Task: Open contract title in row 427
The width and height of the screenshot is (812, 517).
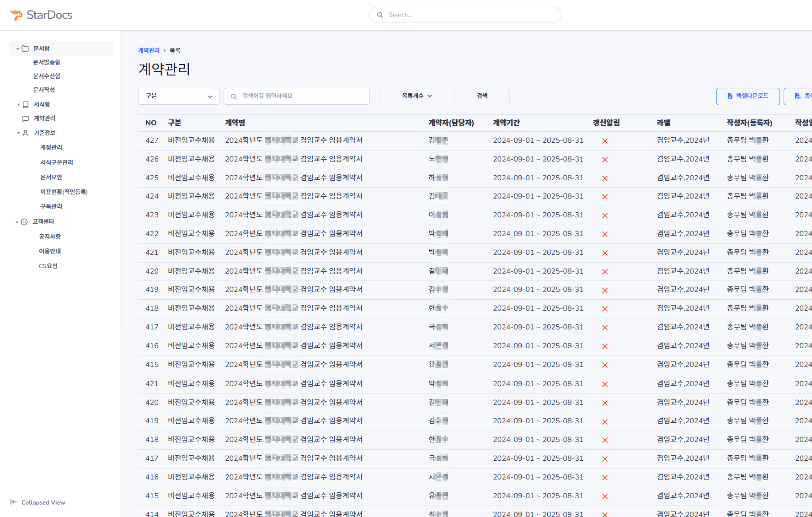Action: click(294, 140)
